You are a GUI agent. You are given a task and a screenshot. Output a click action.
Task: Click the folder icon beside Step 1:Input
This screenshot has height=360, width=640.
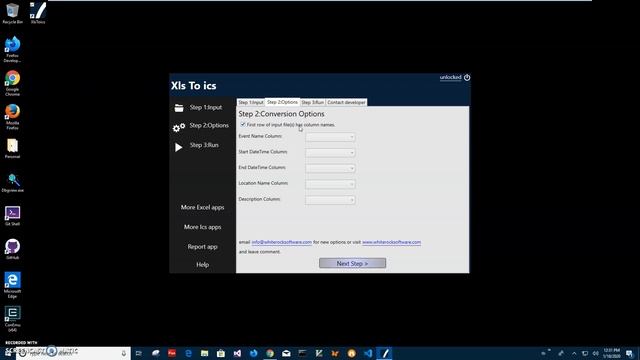[179, 108]
